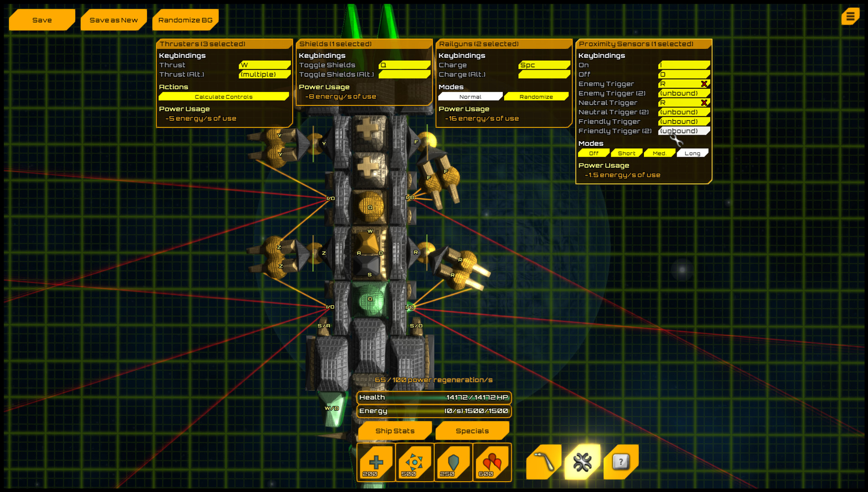Open the menu icon in the top-right corner
The height and width of the screenshot is (492, 868).
point(850,16)
